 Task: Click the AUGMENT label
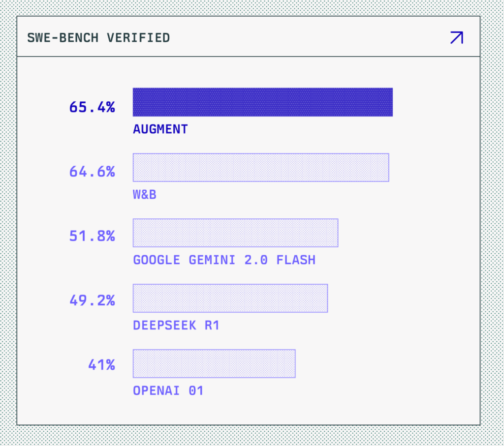tap(160, 129)
